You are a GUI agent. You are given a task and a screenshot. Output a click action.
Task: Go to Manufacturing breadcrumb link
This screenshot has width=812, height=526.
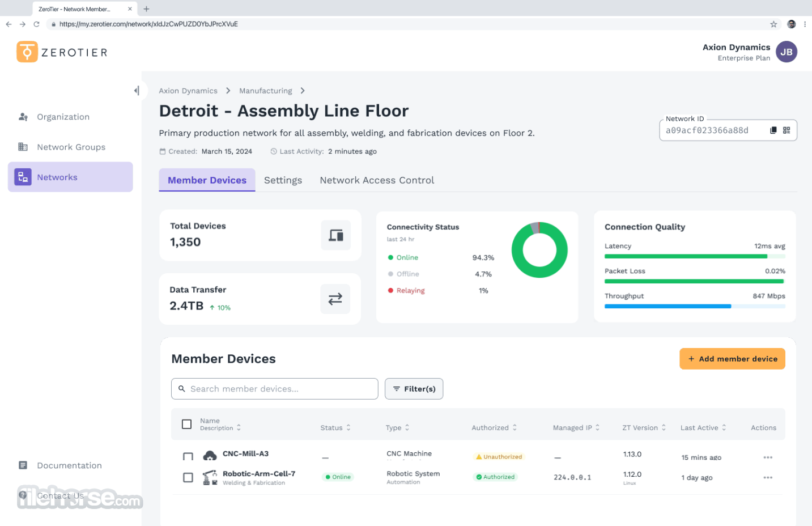pyautogui.click(x=266, y=91)
